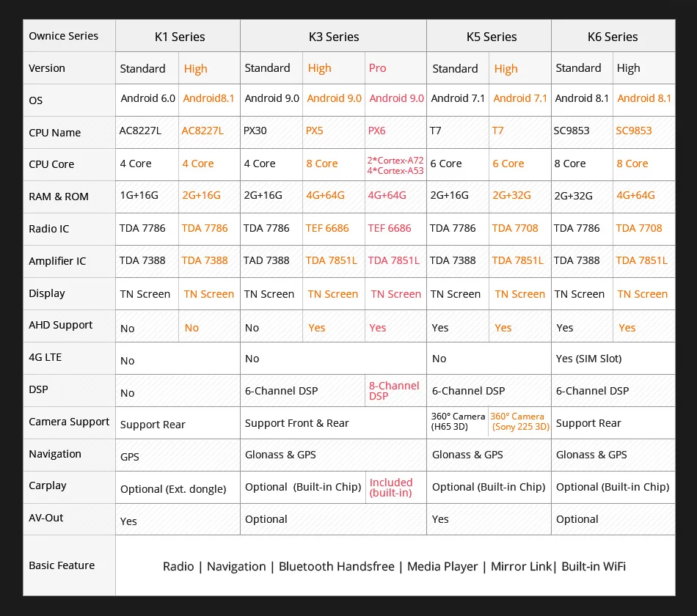Screen dimensions: 697x616
Task: Select the Android 6.0 OS cell
Action: 147,100
